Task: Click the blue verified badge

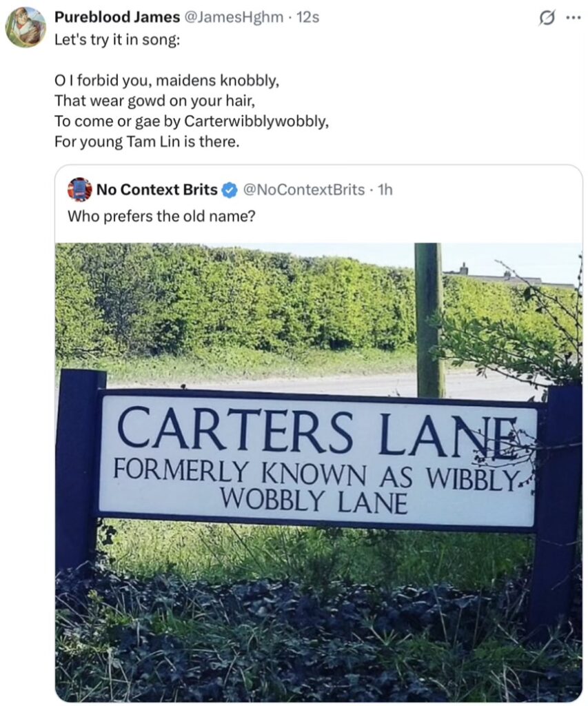Action: pyautogui.click(x=230, y=190)
